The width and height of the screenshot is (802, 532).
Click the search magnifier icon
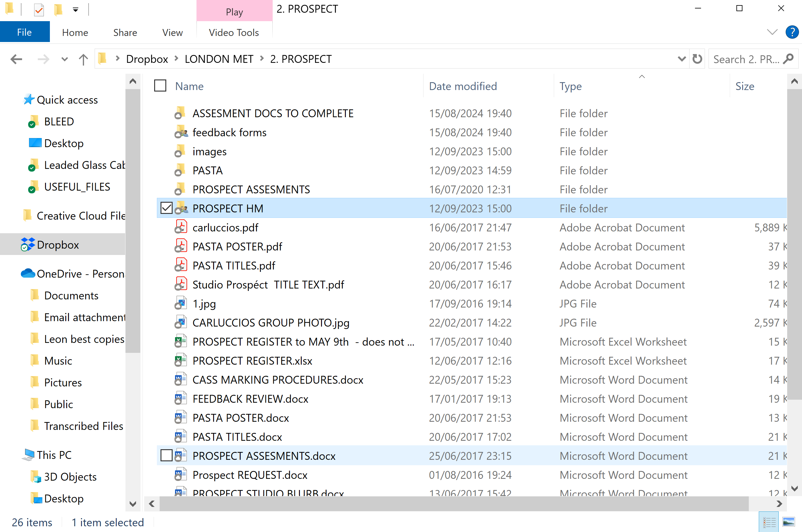(788, 59)
